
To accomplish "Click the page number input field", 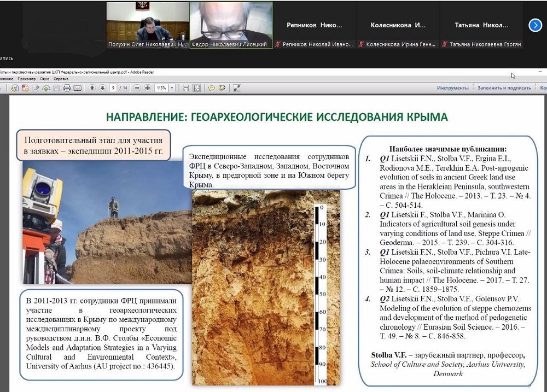I will click(114, 88).
